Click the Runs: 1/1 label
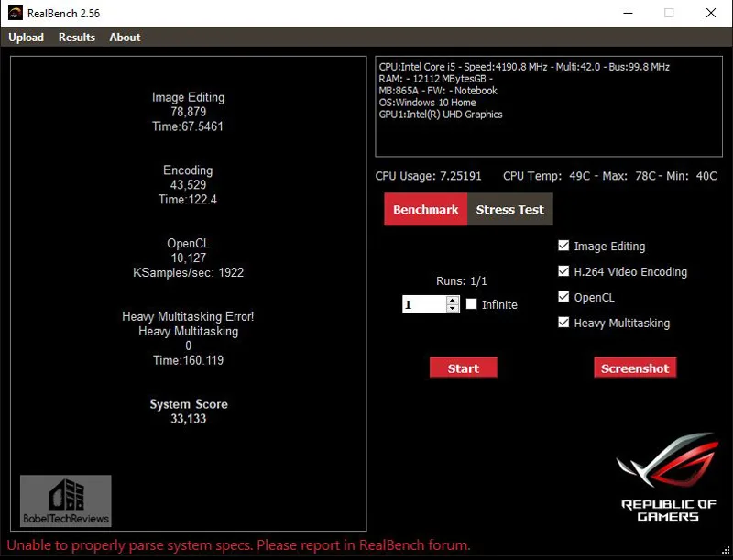Viewport: 733px width, 560px height. click(462, 281)
